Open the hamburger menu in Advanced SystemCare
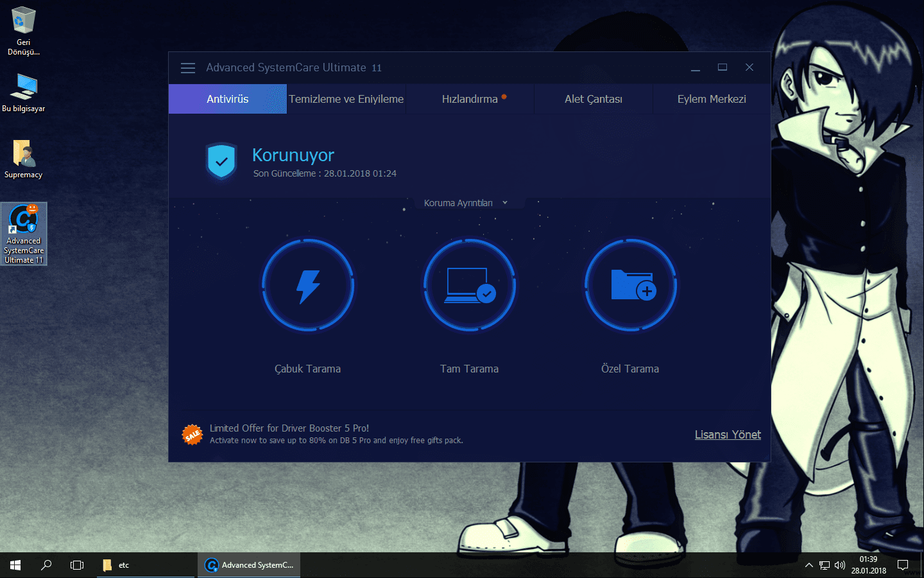The width and height of the screenshot is (924, 578). [188, 68]
